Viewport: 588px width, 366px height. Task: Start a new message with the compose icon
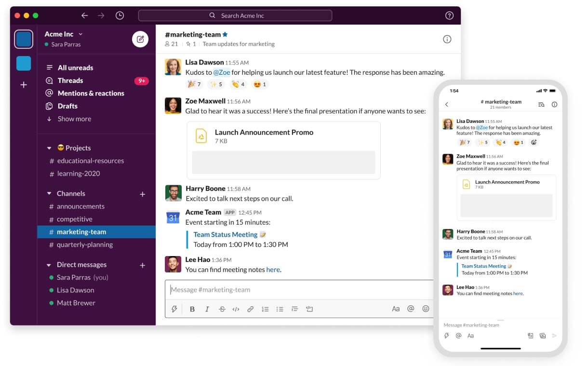(140, 39)
